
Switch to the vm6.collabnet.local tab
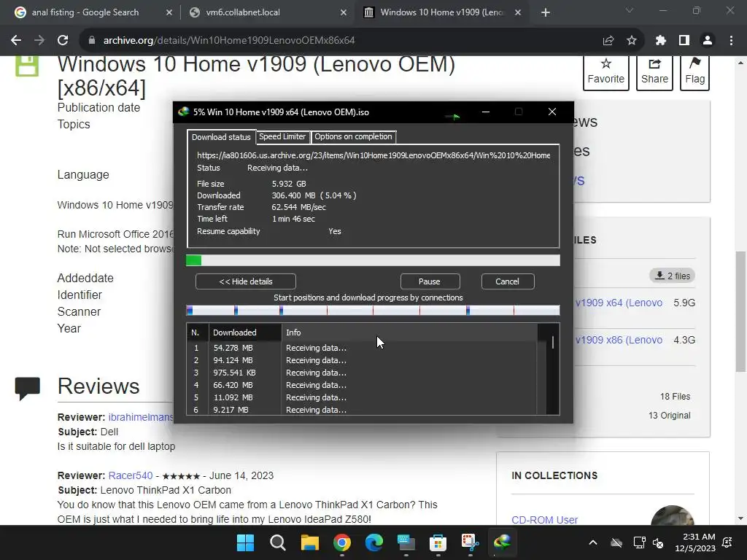tap(267, 12)
